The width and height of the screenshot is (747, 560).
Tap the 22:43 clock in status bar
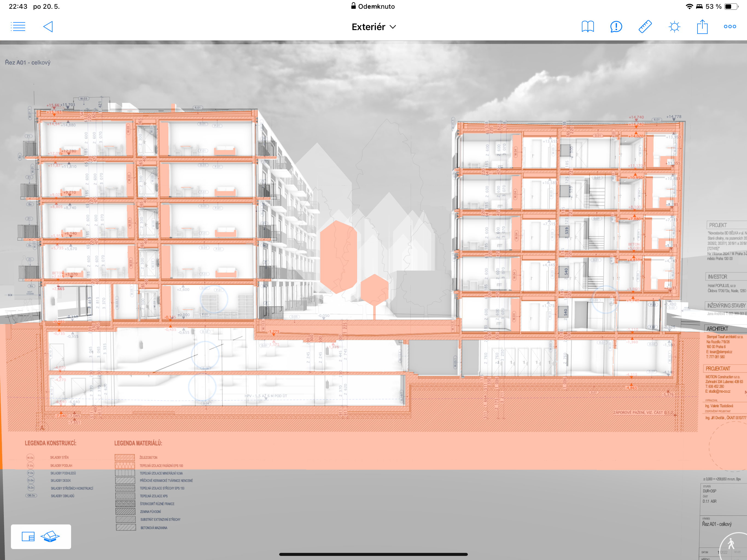pos(18,6)
